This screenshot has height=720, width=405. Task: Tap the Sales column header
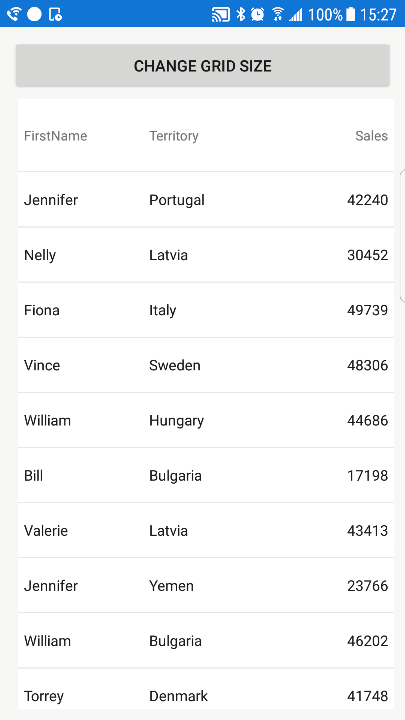[371, 136]
